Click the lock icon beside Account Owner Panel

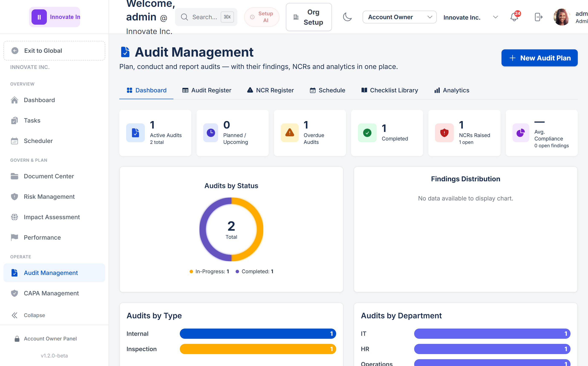(x=17, y=339)
